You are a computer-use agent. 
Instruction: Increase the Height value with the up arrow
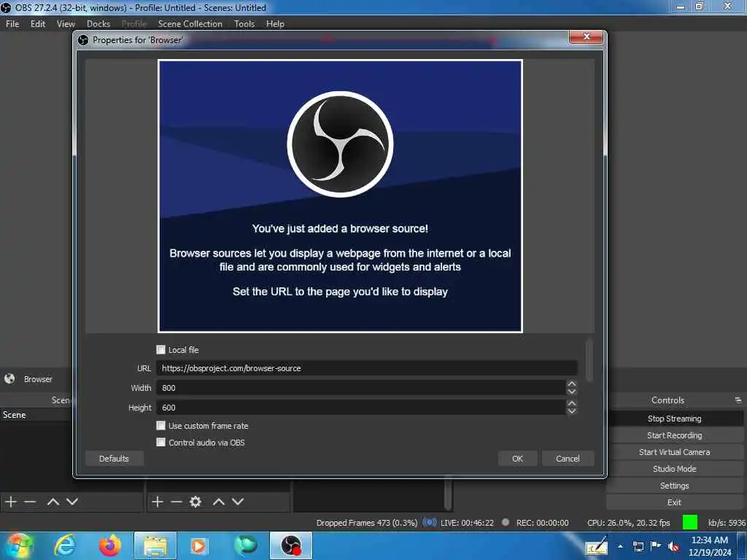click(572, 402)
